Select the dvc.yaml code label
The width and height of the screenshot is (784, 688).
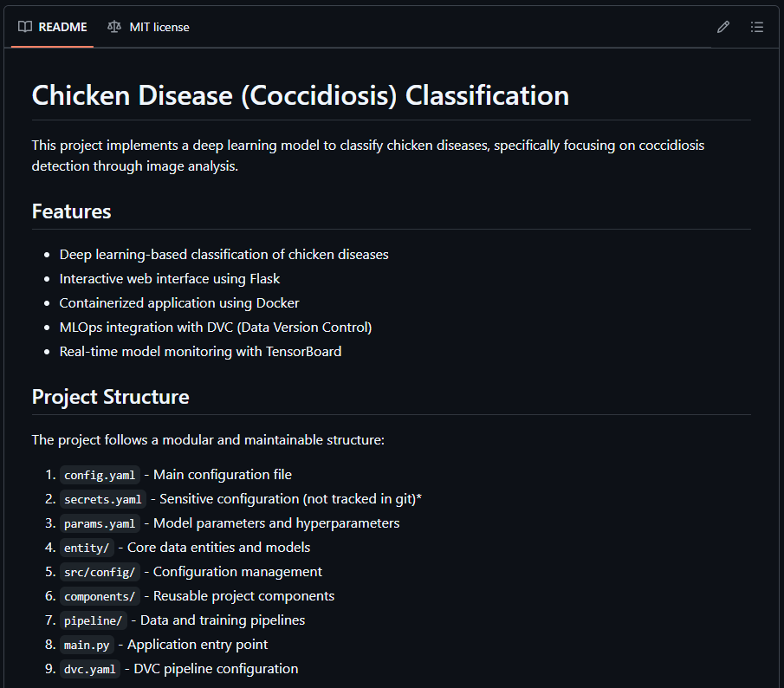90,669
